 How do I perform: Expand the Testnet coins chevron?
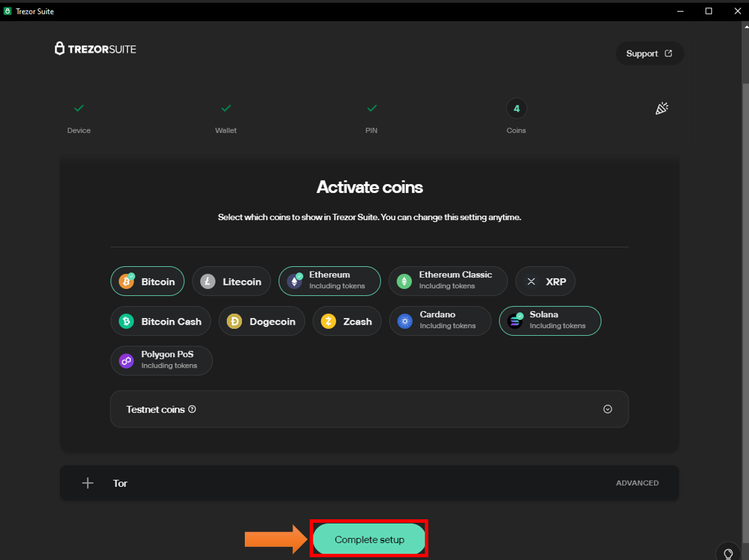tap(608, 409)
